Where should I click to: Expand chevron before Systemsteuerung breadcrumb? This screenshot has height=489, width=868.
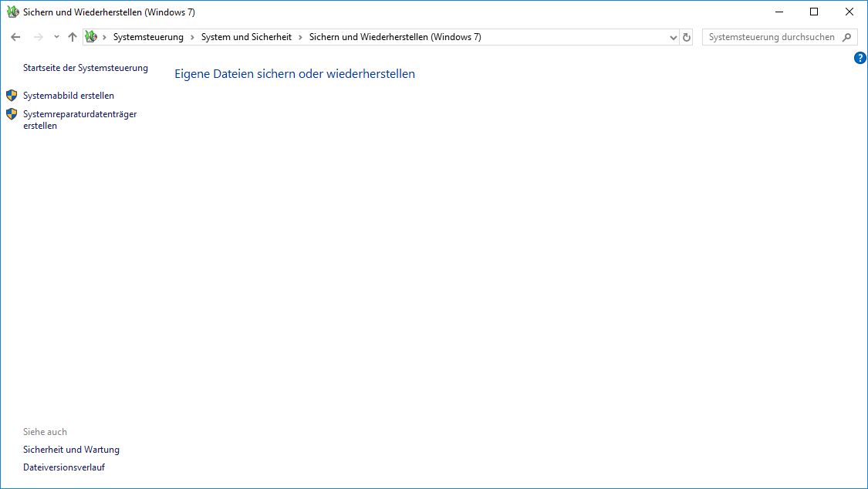pyautogui.click(x=104, y=37)
